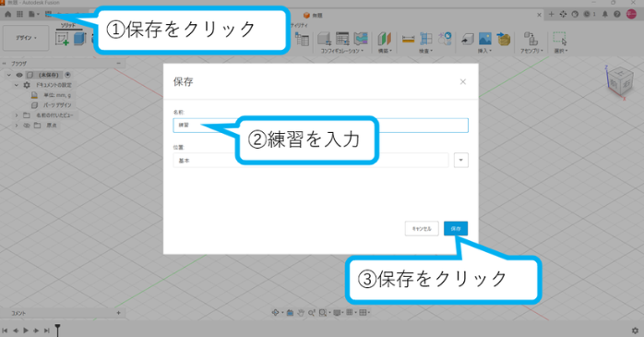Open the user profile avatar
The height and width of the screenshot is (337, 644).
pos(631,15)
